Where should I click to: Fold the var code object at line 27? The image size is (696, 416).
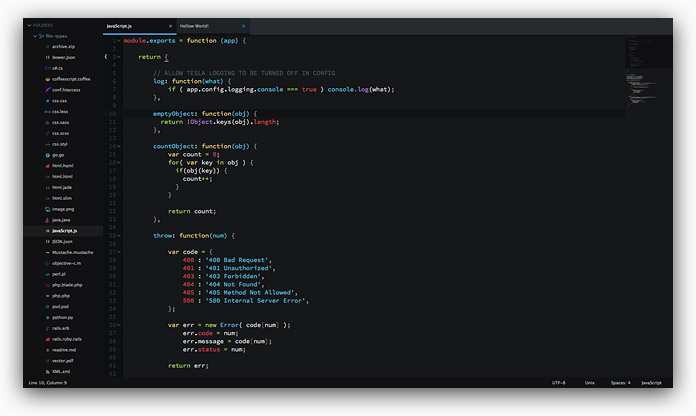tap(119, 252)
